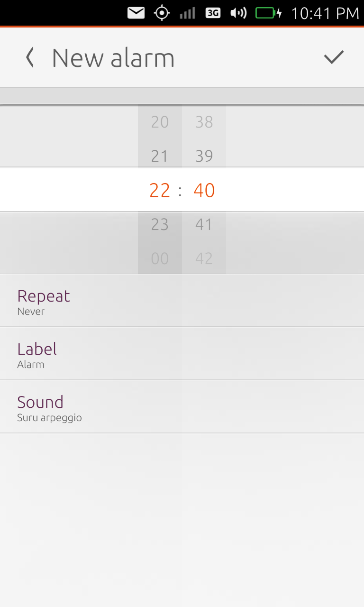
Task: Select hour 00 in the picker
Action: pyautogui.click(x=160, y=258)
